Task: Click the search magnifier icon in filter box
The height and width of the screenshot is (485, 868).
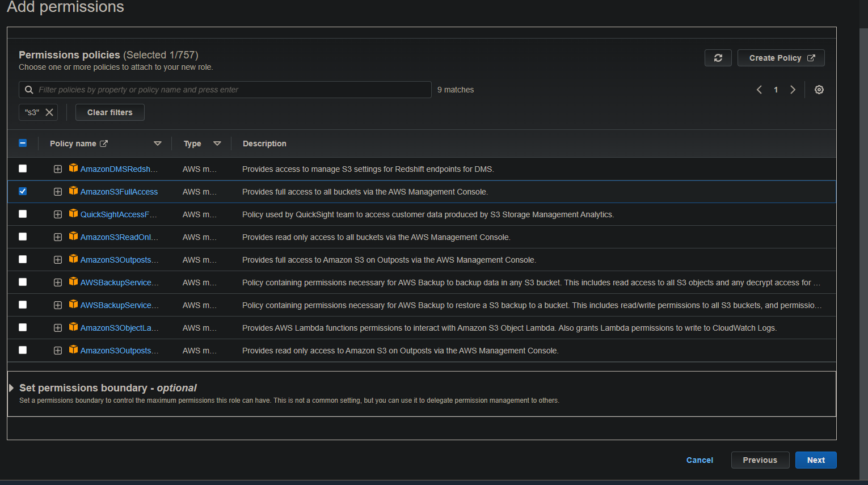Action: tap(29, 90)
